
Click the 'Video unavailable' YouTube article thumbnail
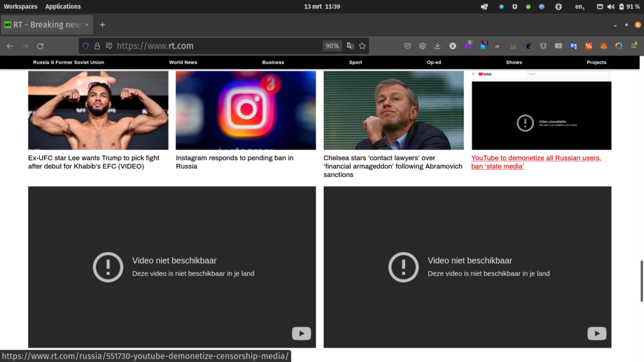pos(541,111)
